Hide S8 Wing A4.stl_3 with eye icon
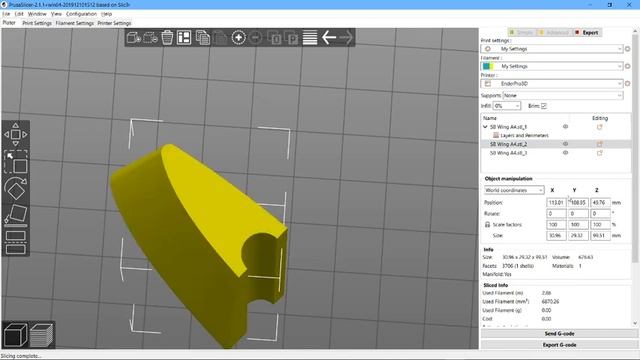The width and height of the screenshot is (640, 360). point(565,153)
